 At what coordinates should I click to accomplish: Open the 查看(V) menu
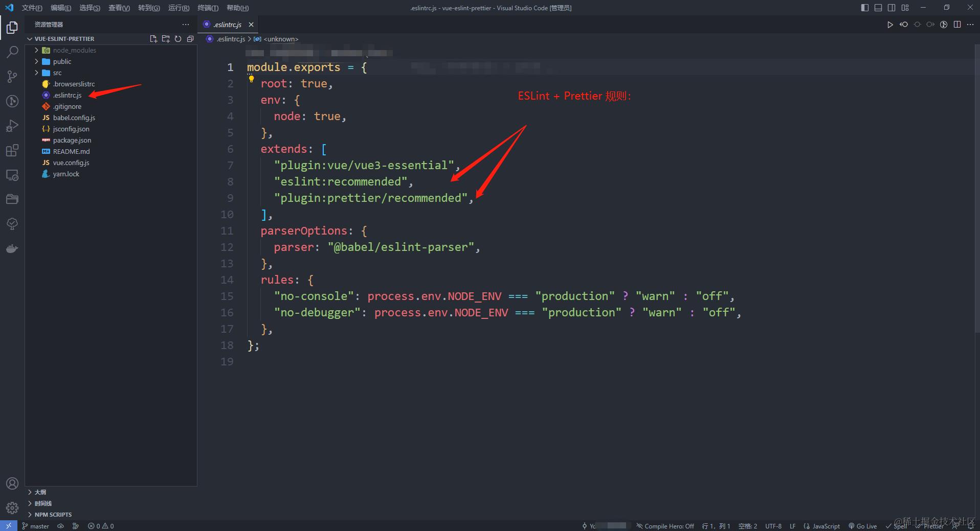[119, 8]
